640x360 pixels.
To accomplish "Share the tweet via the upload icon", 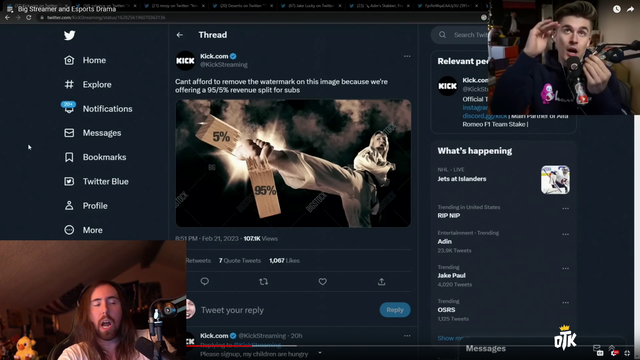I will [381, 282].
